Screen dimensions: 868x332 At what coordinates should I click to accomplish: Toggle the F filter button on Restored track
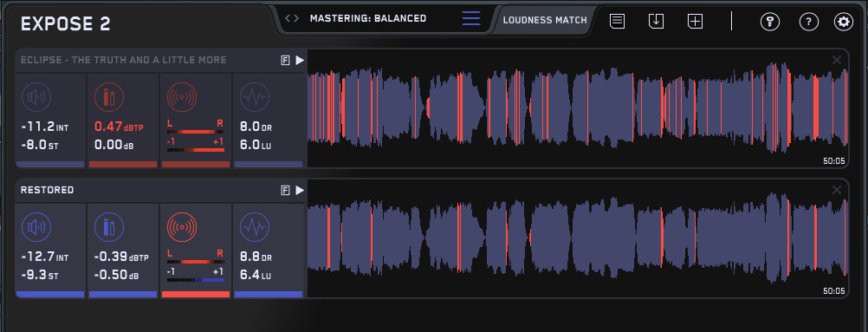pos(285,191)
